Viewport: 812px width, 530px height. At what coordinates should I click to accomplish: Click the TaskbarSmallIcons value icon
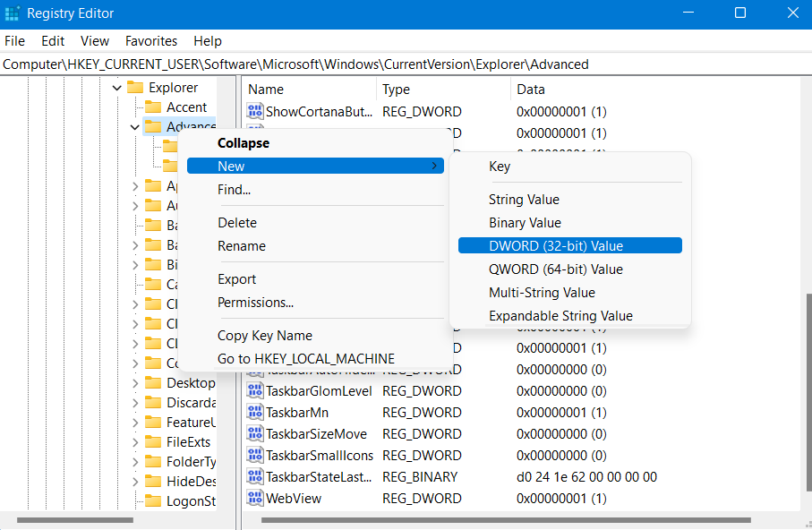[254, 455]
